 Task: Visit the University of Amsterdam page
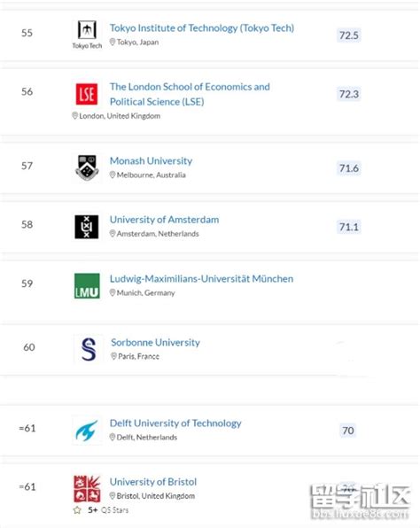[164, 220]
